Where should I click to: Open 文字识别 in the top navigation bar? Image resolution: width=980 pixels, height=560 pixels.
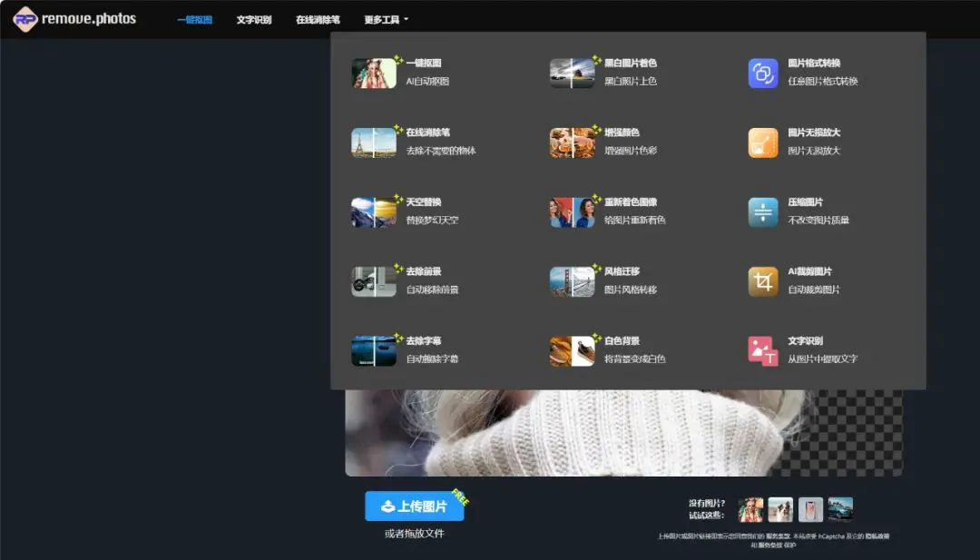point(254,19)
